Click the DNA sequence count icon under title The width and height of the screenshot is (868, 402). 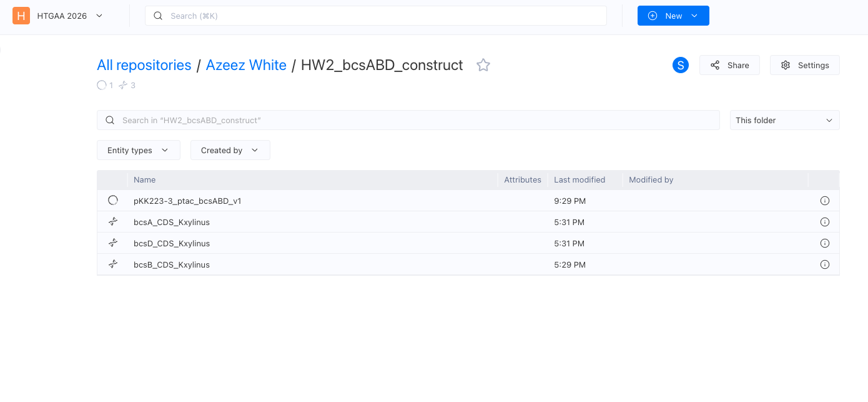(123, 85)
